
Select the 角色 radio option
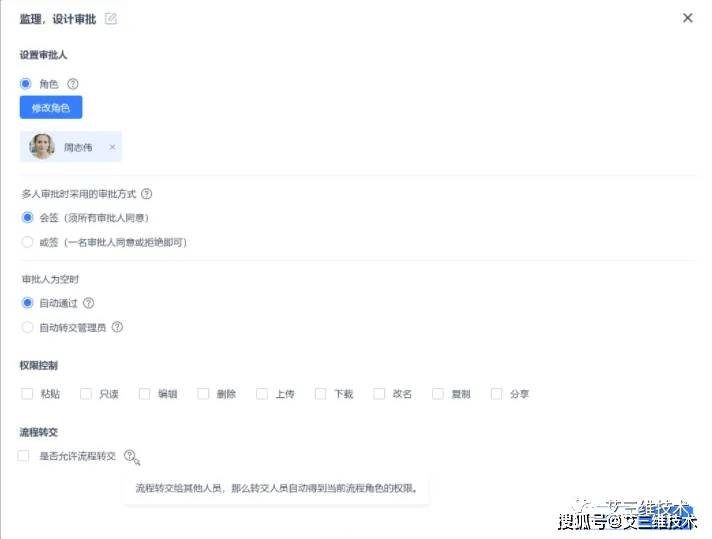(x=25, y=84)
